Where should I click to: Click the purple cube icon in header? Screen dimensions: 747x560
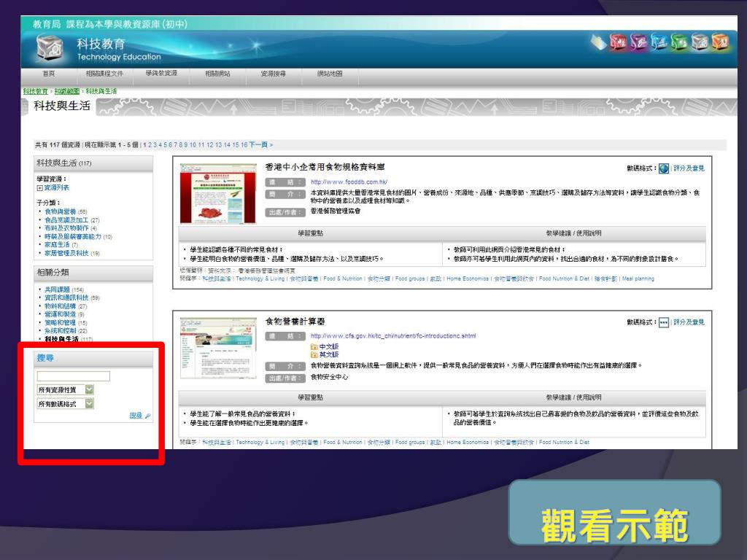coord(639,42)
